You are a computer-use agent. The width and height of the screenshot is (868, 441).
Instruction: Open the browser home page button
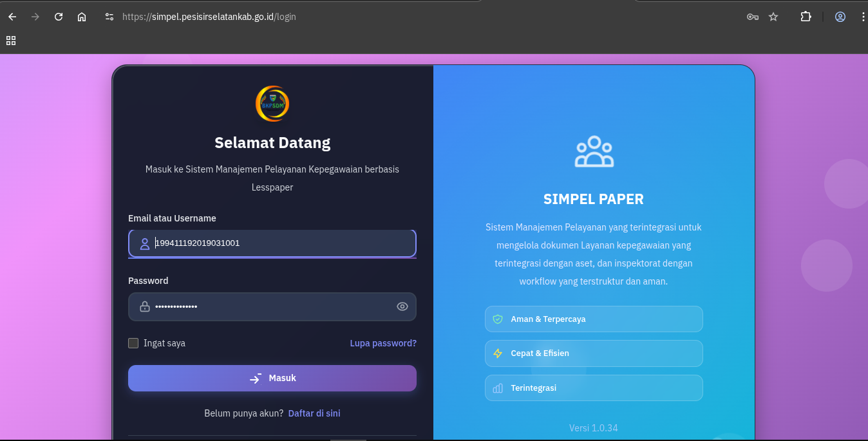coord(82,17)
